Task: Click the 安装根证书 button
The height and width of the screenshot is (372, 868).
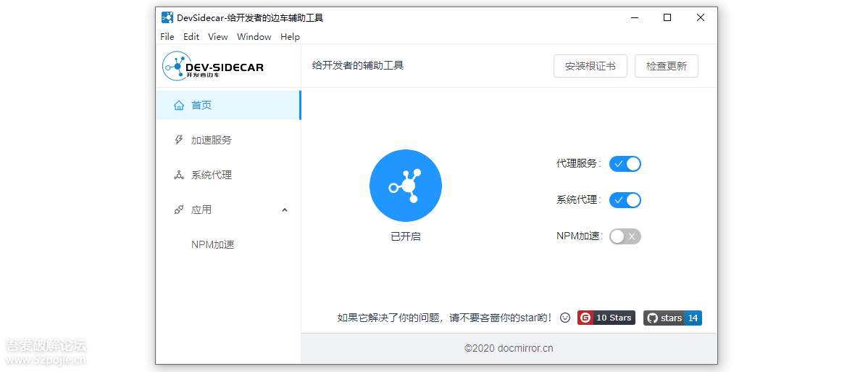Action: [590, 66]
